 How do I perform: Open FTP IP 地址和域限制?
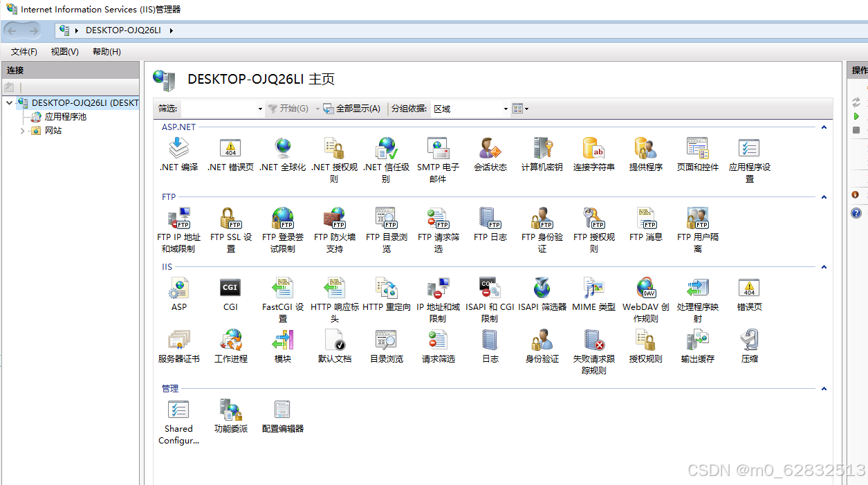pyautogui.click(x=178, y=230)
